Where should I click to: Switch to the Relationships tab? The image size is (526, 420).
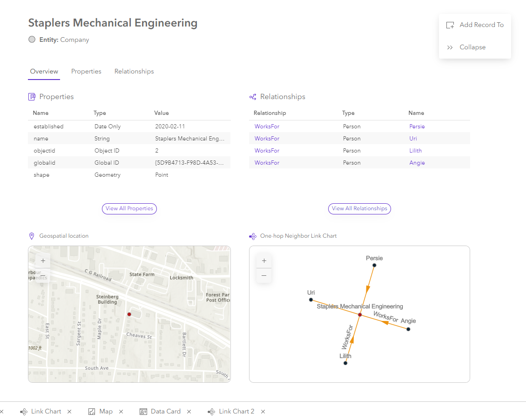point(134,71)
